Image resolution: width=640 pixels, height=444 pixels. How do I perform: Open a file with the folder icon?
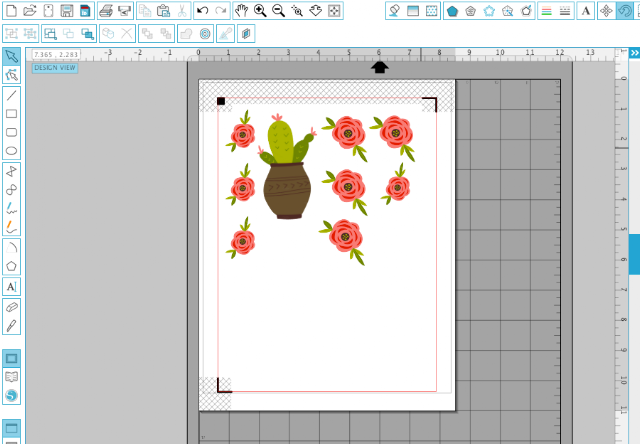point(29,11)
